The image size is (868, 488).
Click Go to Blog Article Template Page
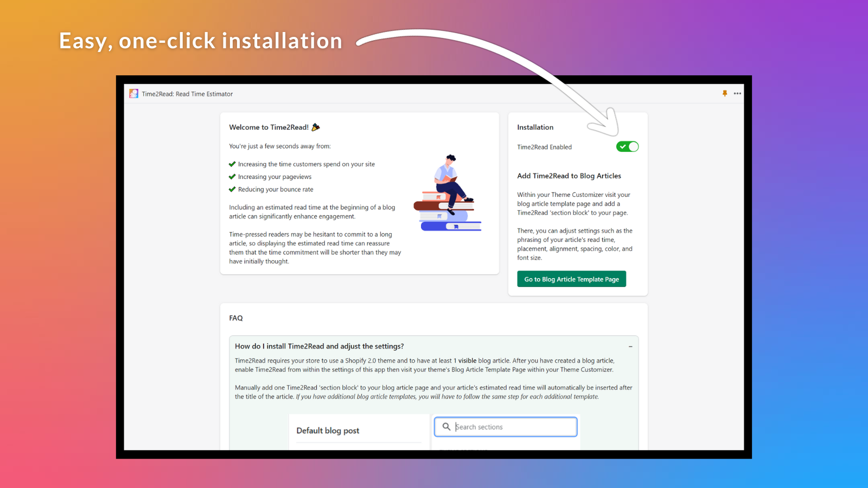(x=572, y=279)
